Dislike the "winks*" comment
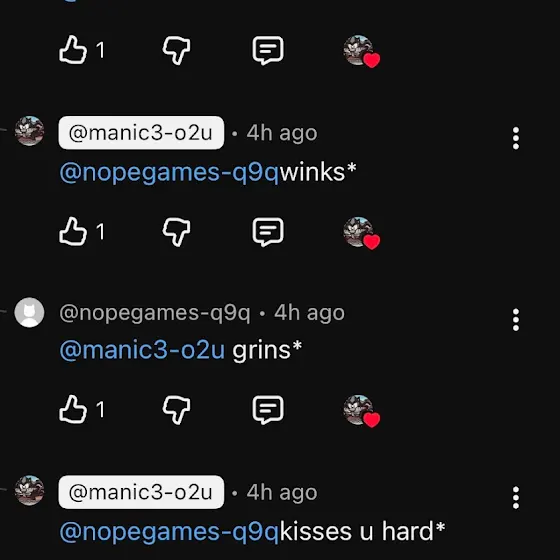Viewport: 560px width, 560px height. (x=176, y=232)
